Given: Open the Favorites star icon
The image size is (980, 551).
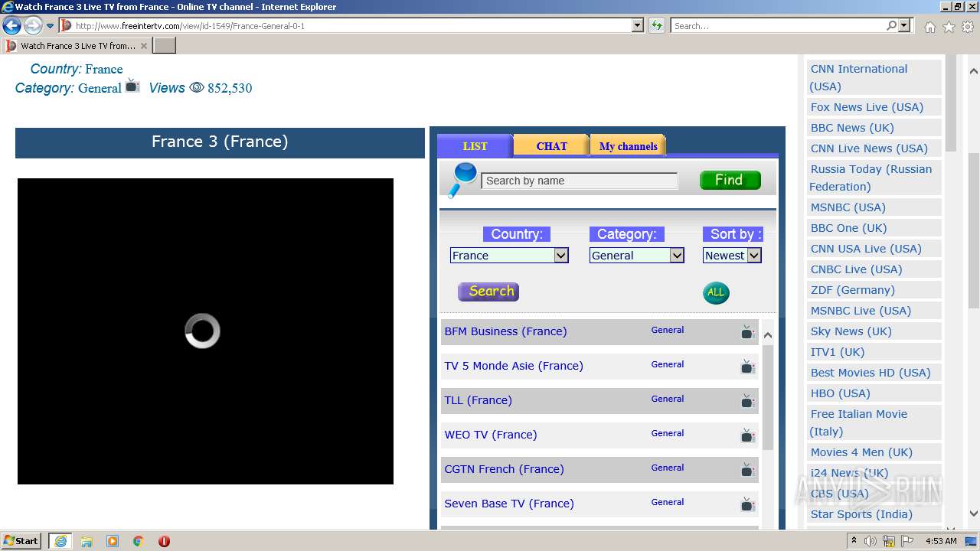Looking at the screenshot, I should tap(949, 26).
